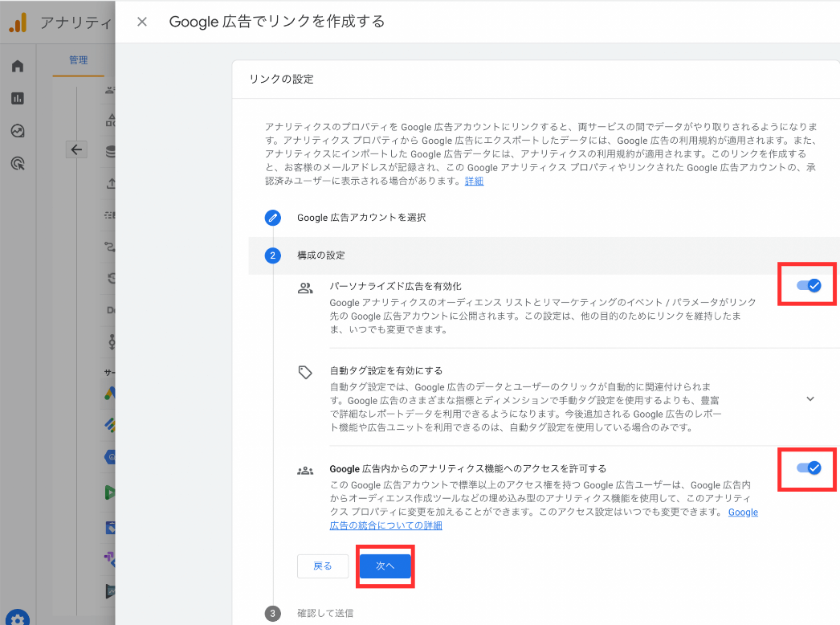
Task: Click the Analytics logo icon
Action: [18, 22]
